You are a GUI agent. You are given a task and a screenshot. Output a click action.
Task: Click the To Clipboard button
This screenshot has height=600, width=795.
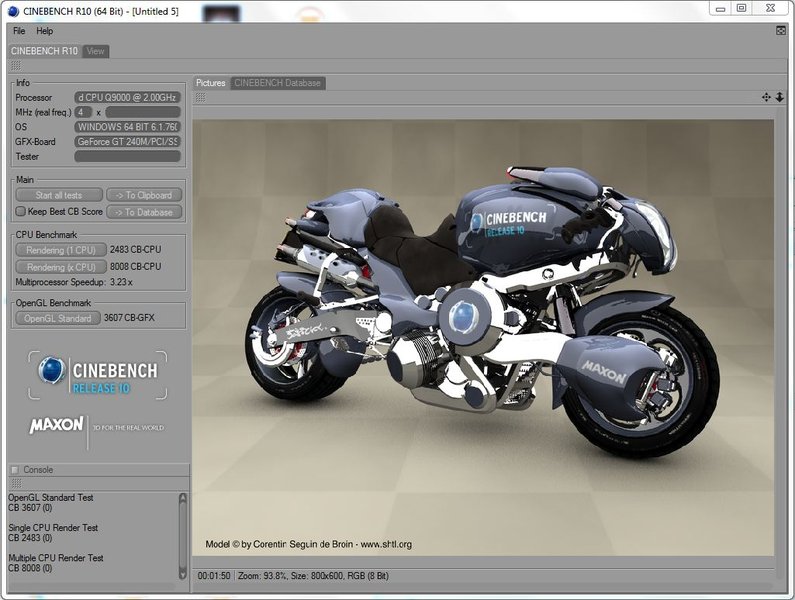[144, 195]
